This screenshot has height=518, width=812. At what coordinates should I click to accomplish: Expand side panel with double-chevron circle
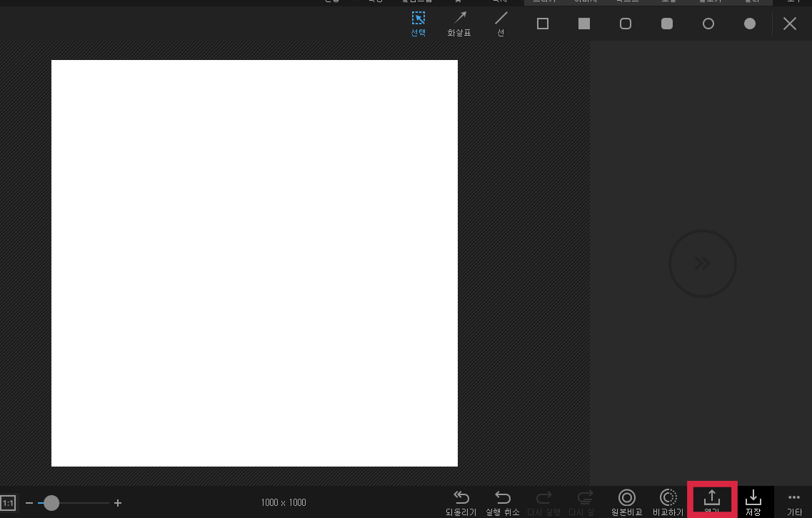coord(702,264)
